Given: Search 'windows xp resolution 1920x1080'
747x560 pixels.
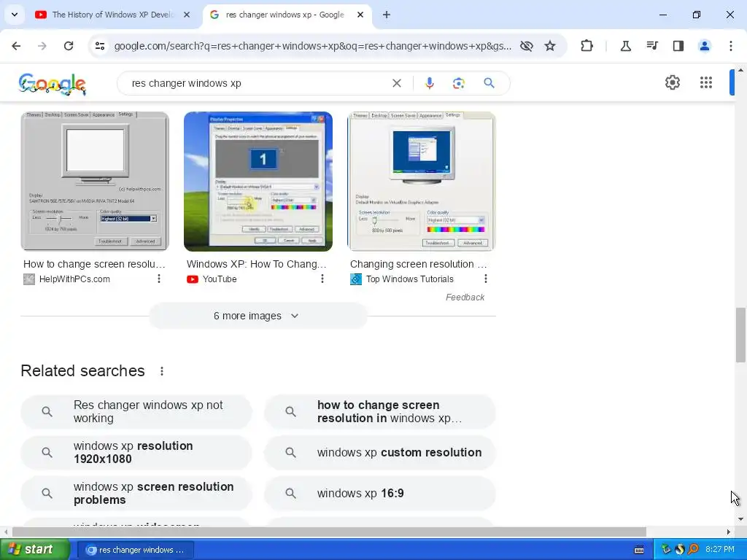Looking at the screenshot, I should click(136, 452).
